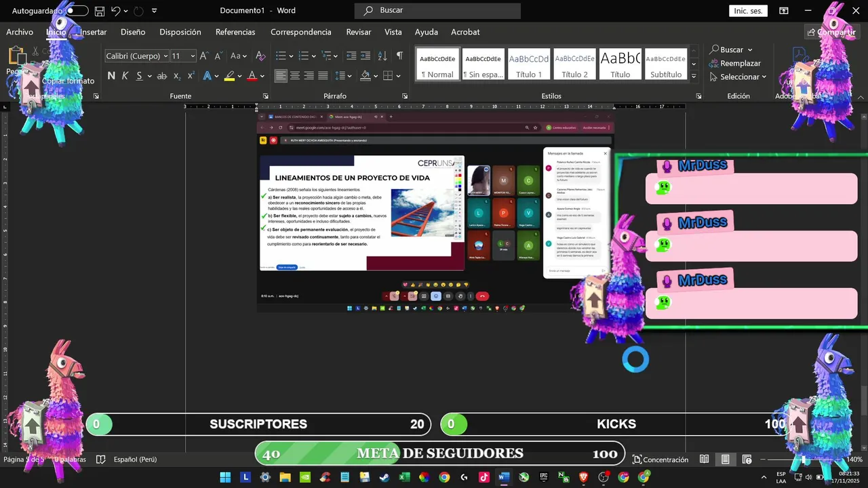
Task: Open Word in taskbar
Action: click(503, 477)
